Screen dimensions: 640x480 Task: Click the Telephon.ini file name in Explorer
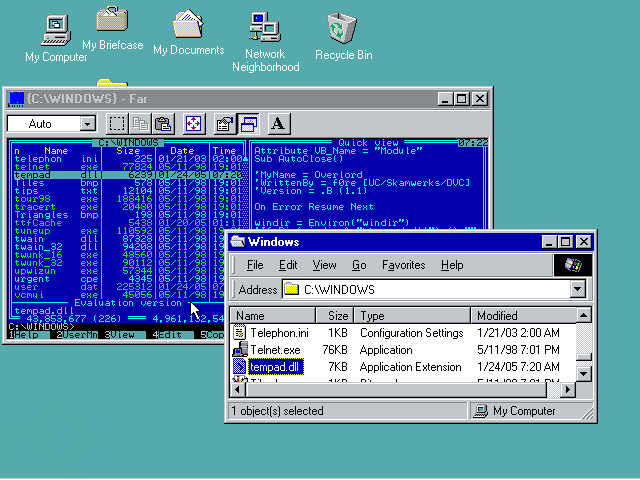280,333
